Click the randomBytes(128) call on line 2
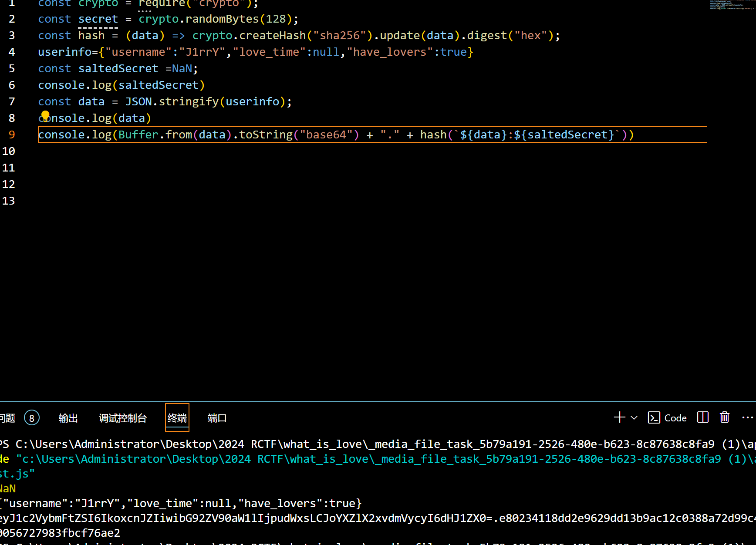This screenshot has width=756, height=545. tap(239, 19)
